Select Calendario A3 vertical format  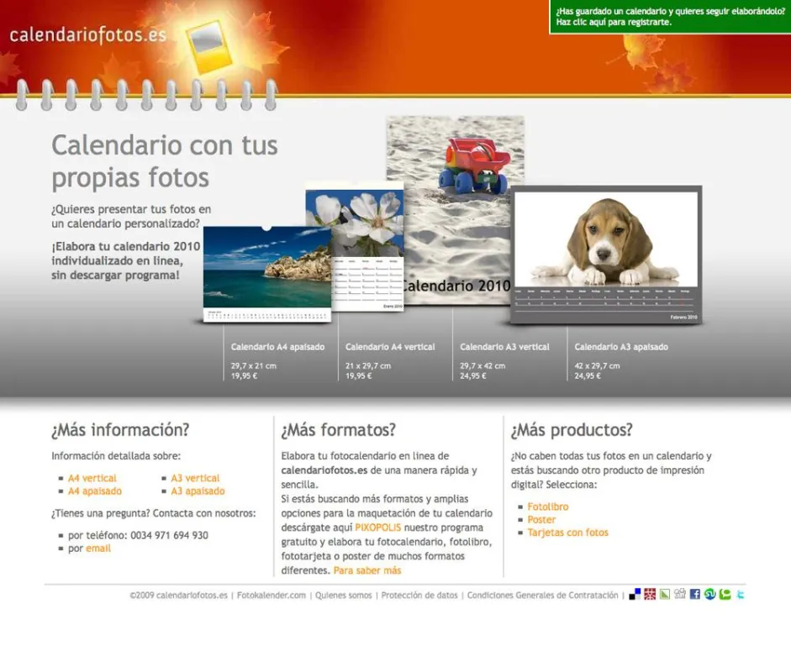click(x=504, y=347)
